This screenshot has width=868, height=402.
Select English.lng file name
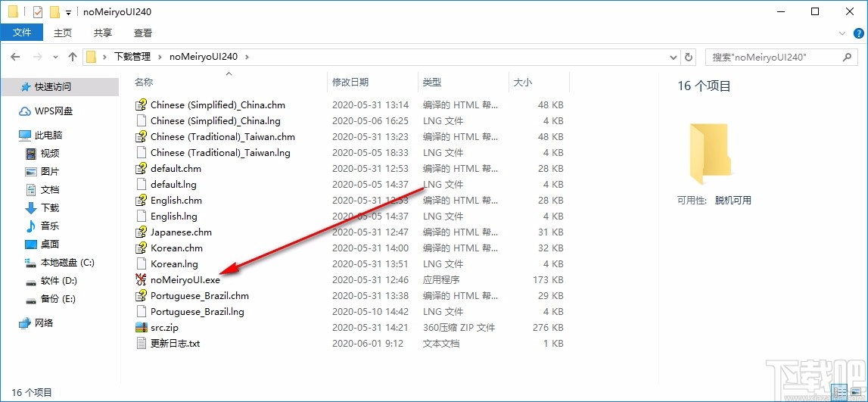[x=174, y=216]
